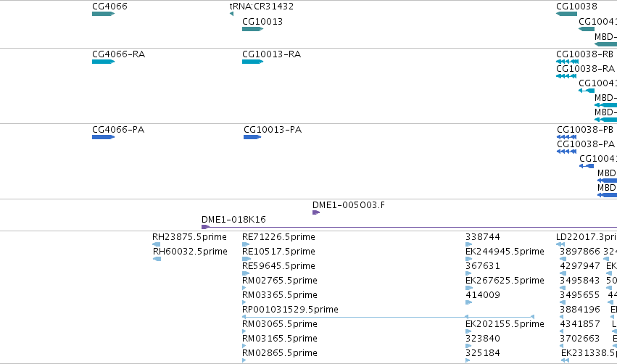
Task: Click the LD22017.3prime label
Action: pyautogui.click(x=587, y=237)
